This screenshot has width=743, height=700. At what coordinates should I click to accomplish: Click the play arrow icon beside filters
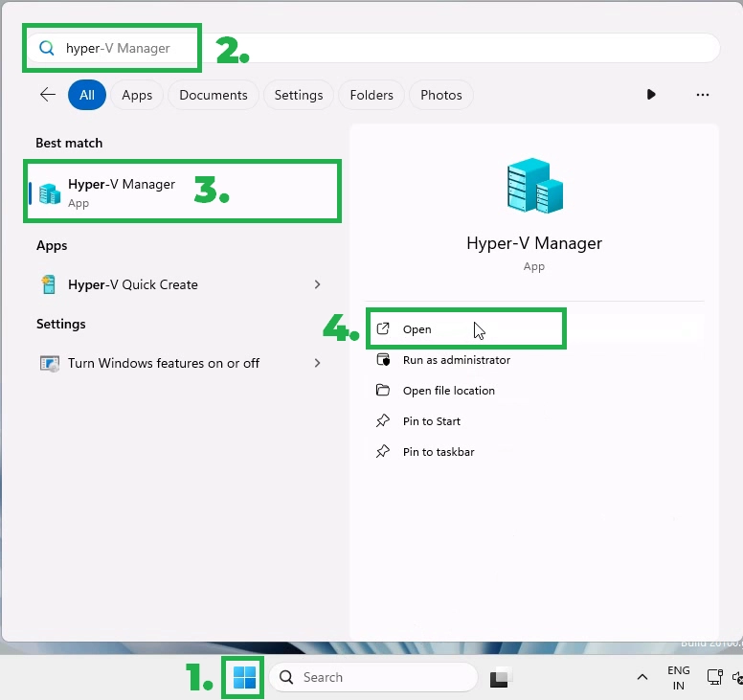651,95
